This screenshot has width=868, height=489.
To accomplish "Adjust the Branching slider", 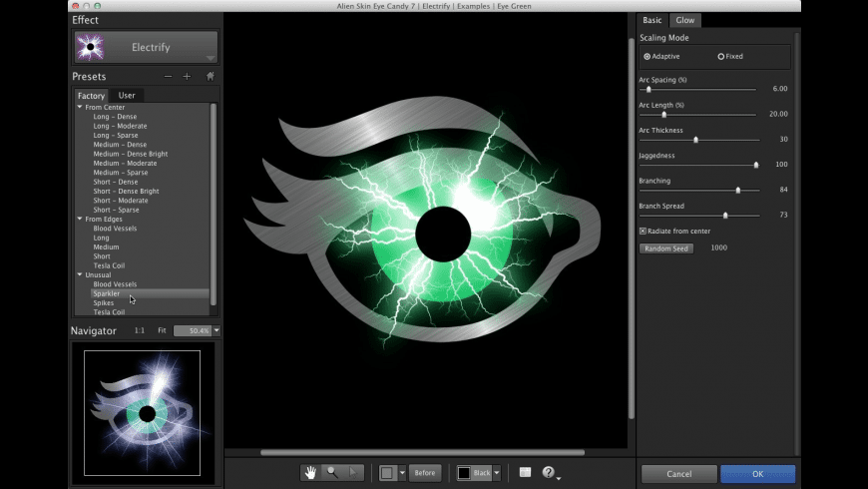I will tap(738, 190).
